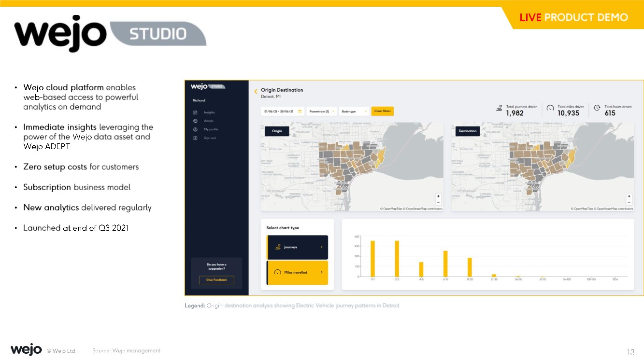Click the Subscription business model bullet

pos(77,187)
